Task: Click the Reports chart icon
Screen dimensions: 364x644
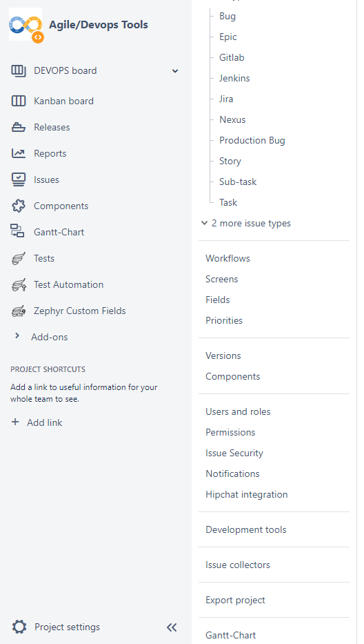Action: click(x=19, y=154)
